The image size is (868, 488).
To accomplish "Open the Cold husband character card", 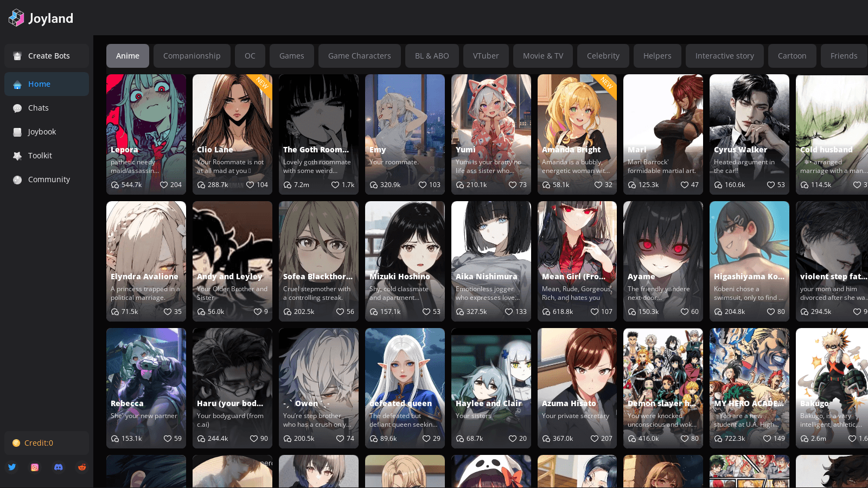I will pyautogui.click(x=832, y=134).
